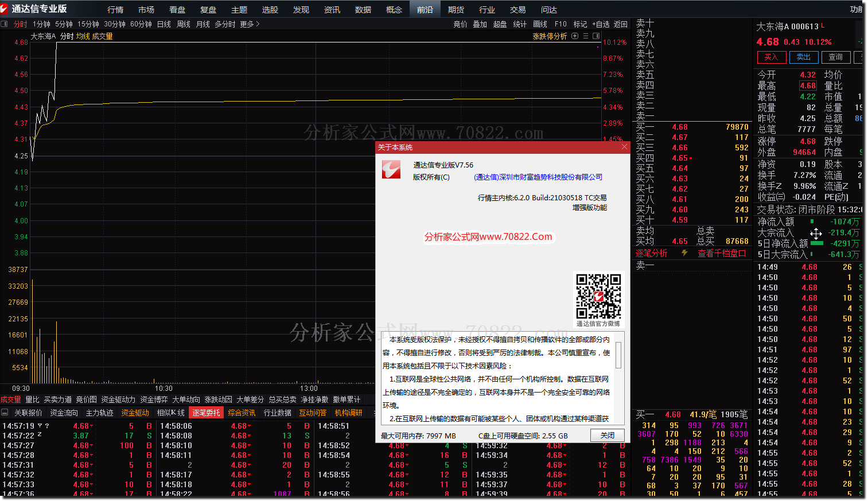Screen dimensions: 868x501
Task: Click the 关闭 button in about dialog
Action: pyautogui.click(x=608, y=436)
